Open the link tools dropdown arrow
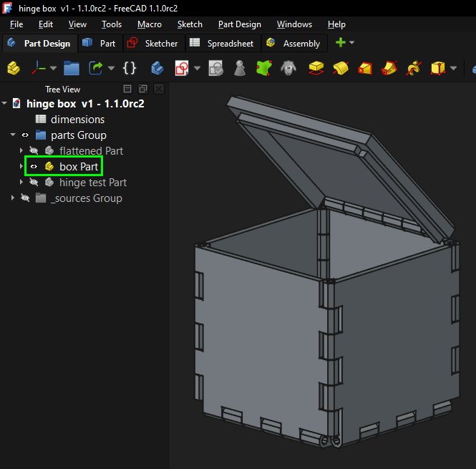Screen dimensions: 476x469 click(x=112, y=68)
